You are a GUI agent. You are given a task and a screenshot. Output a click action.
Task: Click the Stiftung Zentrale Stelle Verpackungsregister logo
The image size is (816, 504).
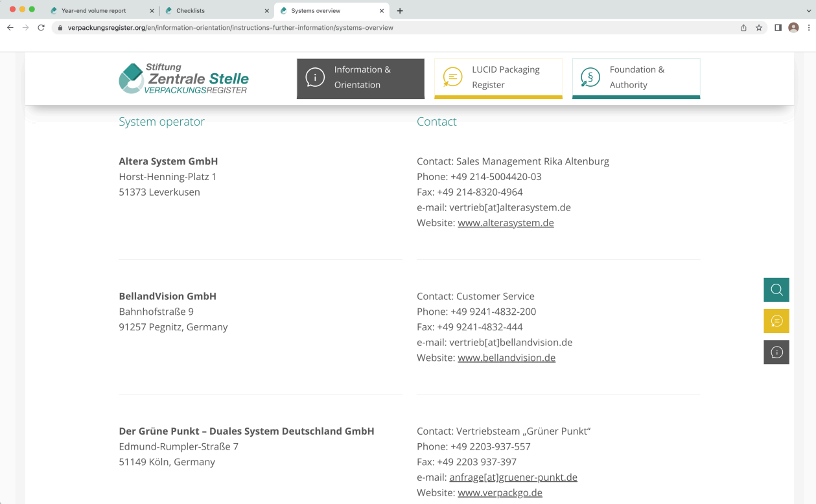183,79
